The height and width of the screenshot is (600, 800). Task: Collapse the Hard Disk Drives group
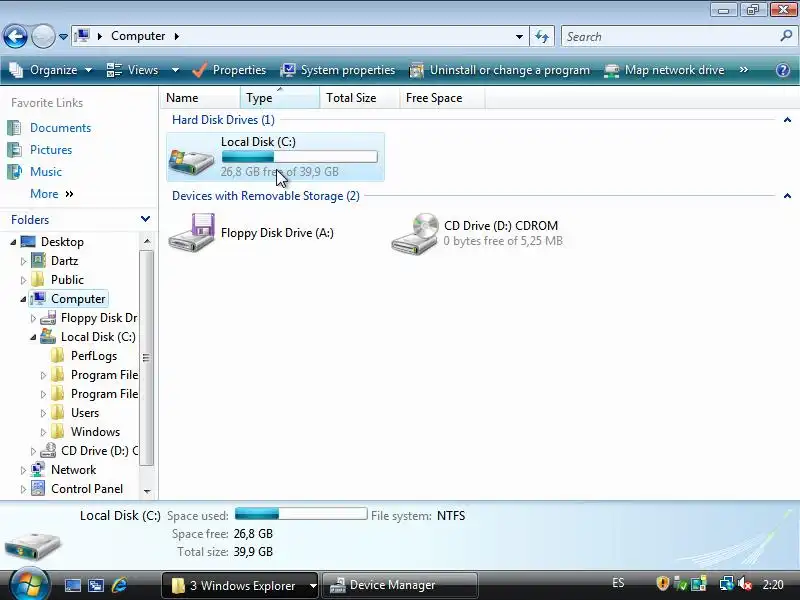(x=787, y=120)
